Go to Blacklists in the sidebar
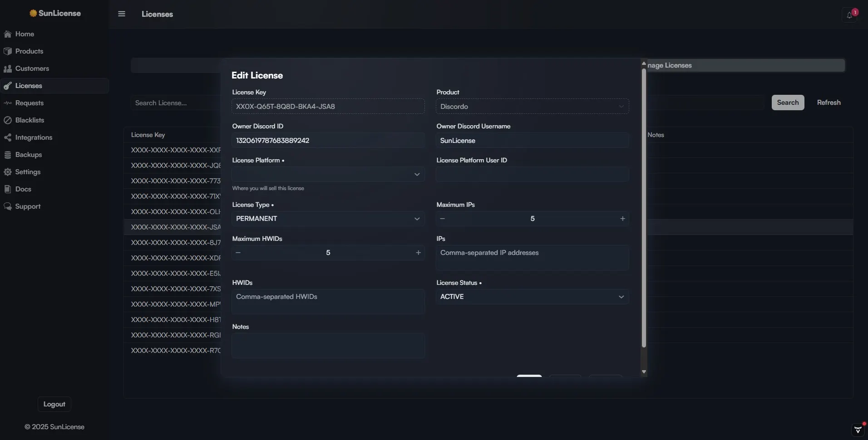 (30, 120)
